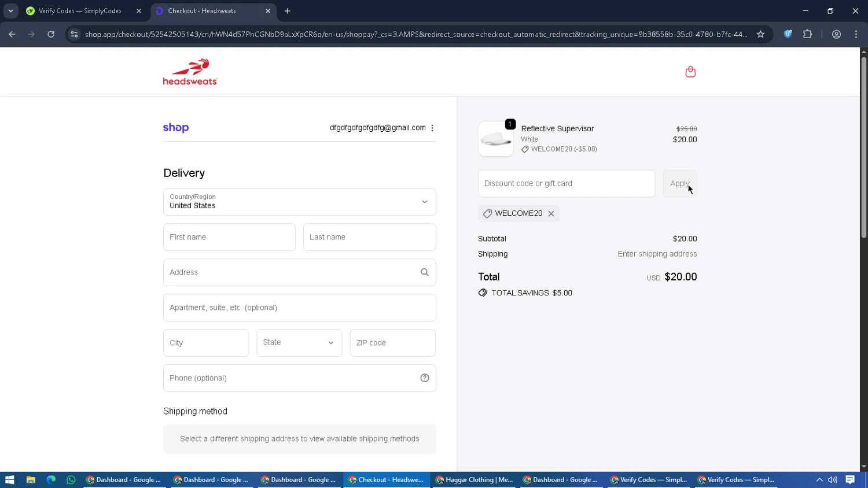
Task: Open the browser extensions puzzle icon
Action: (807, 34)
